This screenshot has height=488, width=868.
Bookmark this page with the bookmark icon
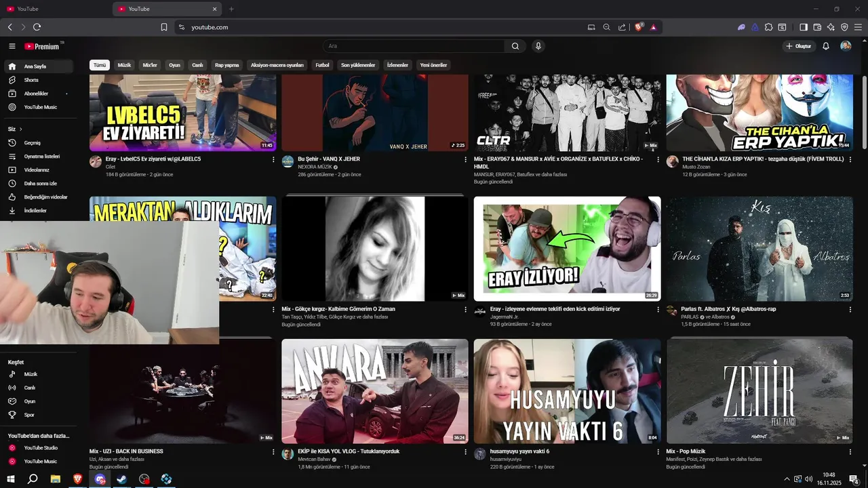point(164,27)
